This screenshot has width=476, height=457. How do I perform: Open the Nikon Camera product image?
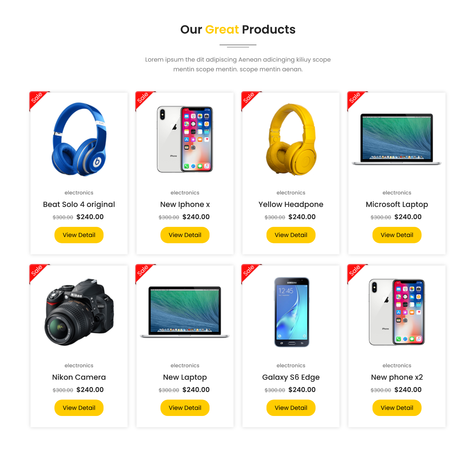pyautogui.click(x=79, y=312)
